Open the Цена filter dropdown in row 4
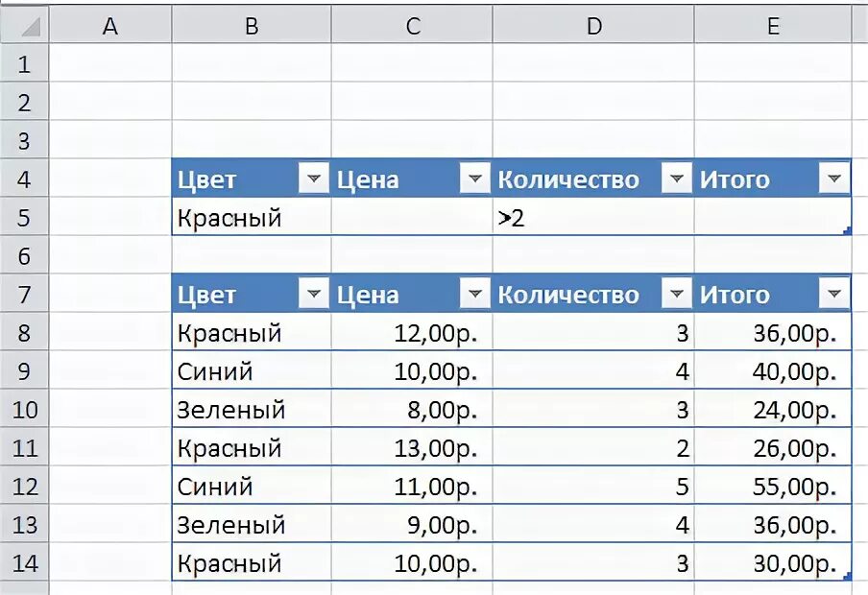This screenshot has width=868, height=595. [475, 178]
